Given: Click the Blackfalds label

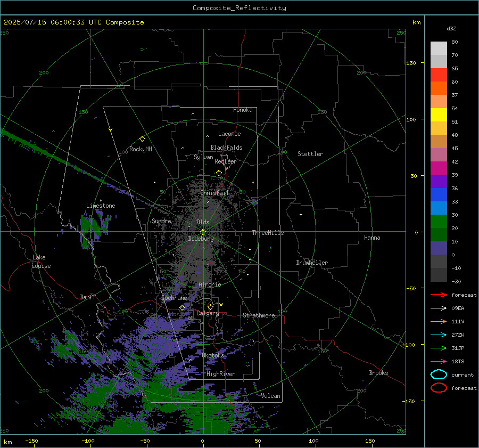Looking at the screenshot, I should 226,148.
